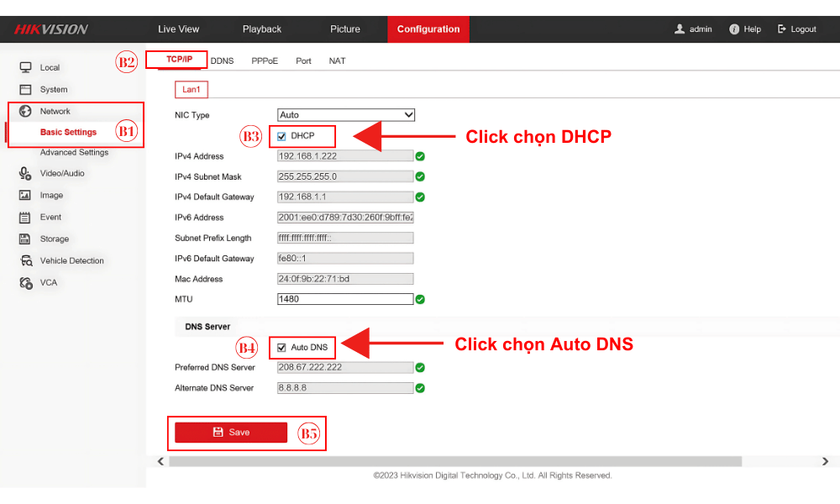The width and height of the screenshot is (840, 504).
Task: Click the admin user icon
Action: coord(680,29)
